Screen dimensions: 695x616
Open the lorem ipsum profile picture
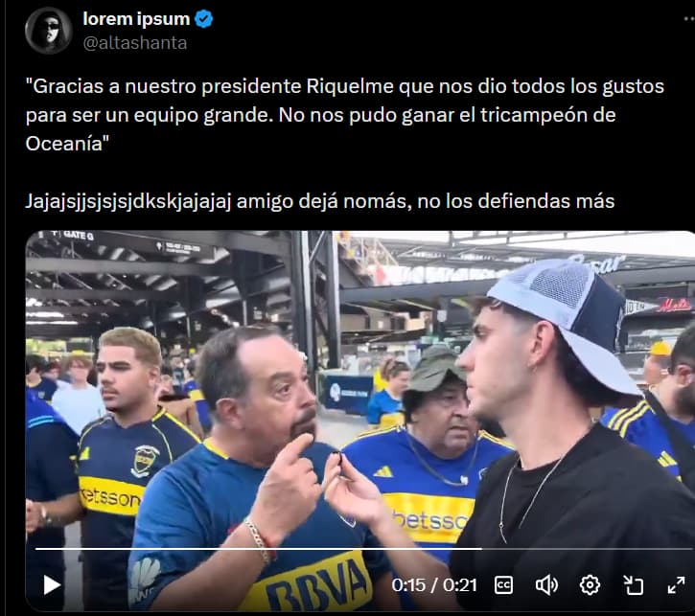point(49,31)
